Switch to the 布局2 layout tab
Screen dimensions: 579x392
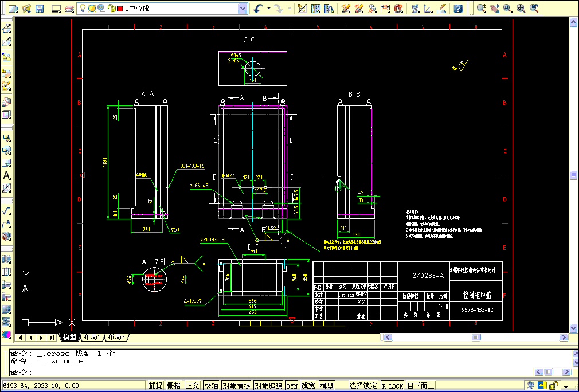116,336
